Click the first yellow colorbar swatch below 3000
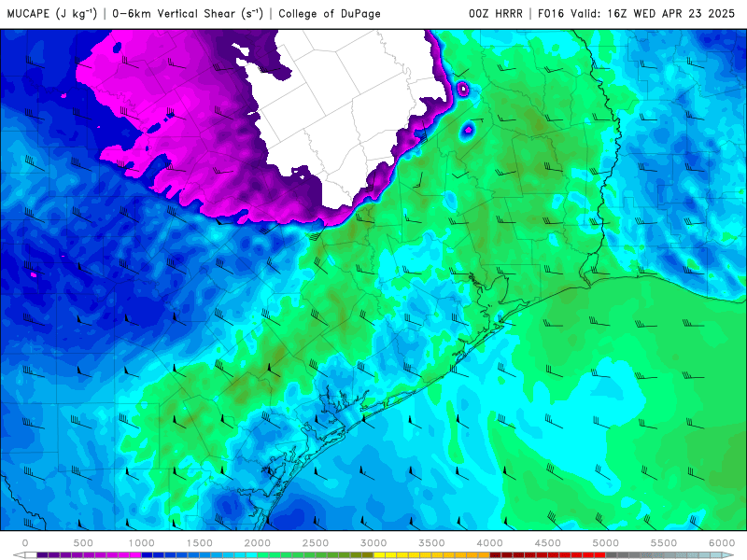The image size is (747, 560). [x=379, y=554]
